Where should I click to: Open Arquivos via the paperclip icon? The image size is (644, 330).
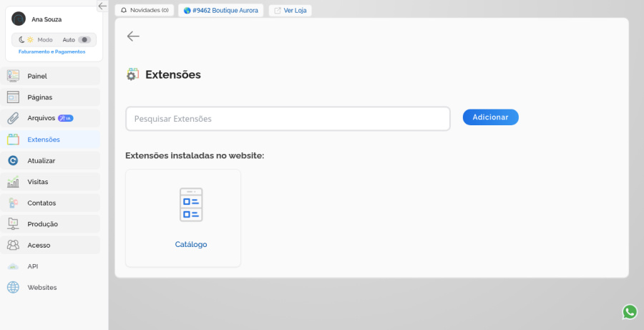pos(13,118)
